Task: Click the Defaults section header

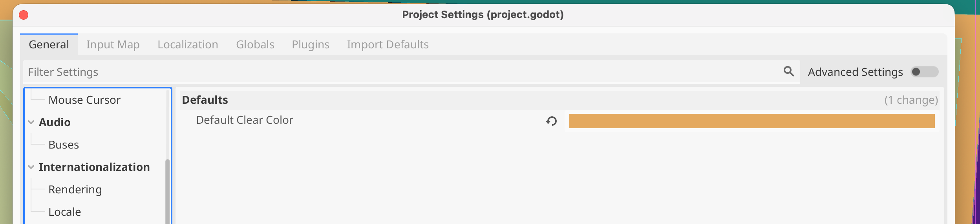Action: point(205,100)
